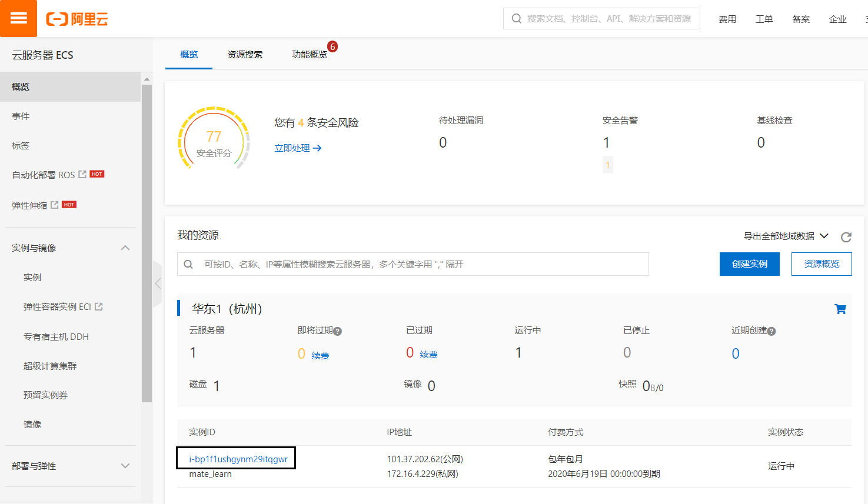
Task: Select 预留实例券 in sidebar
Action: point(45,395)
